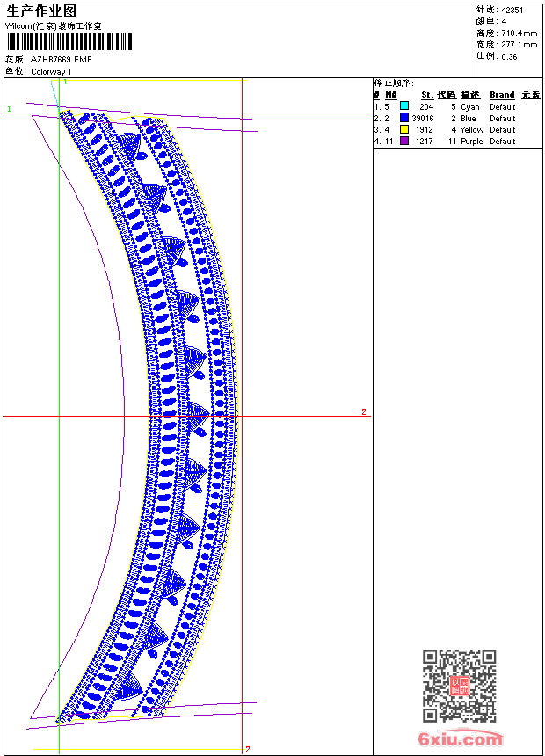This screenshot has width=545, height=756.
Task: Select stitch count cell 39016
Action: pyautogui.click(x=423, y=118)
